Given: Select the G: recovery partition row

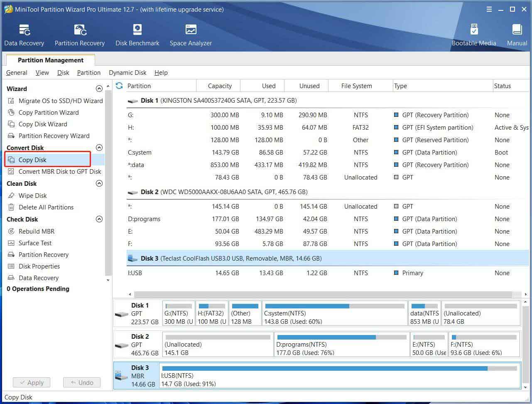Looking at the screenshot, I should 329,115.
